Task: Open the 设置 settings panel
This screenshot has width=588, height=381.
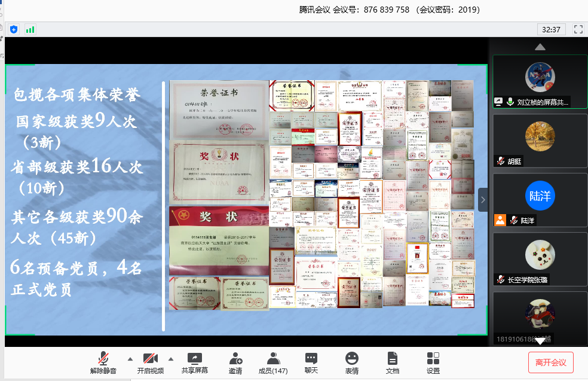Action: [x=433, y=362]
